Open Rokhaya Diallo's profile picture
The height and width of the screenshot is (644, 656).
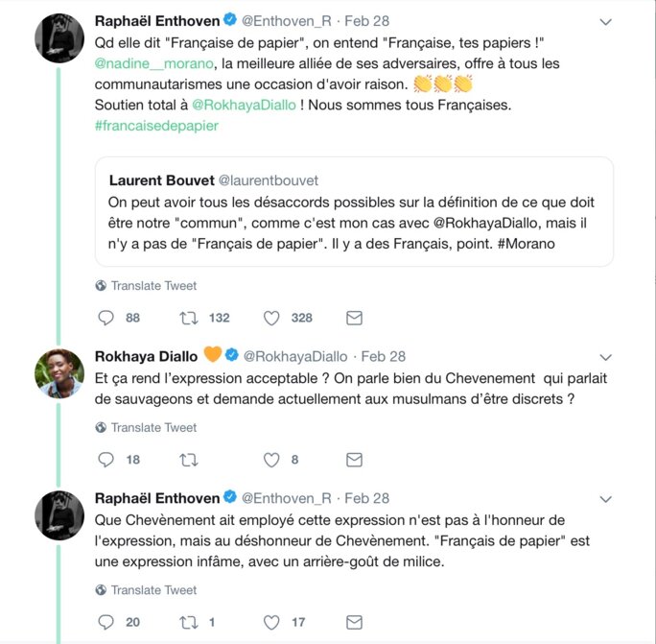tap(59, 372)
